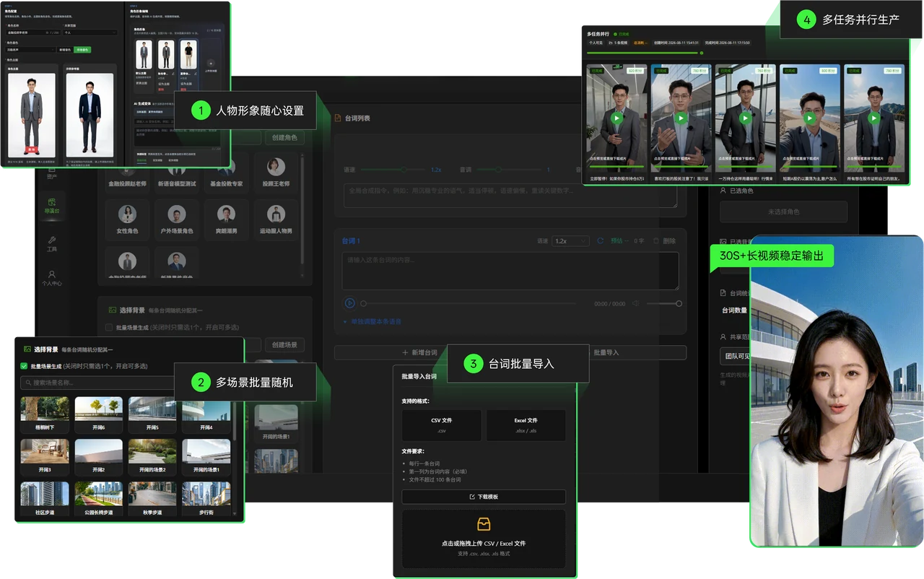Image resolution: width=924 pixels, height=579 pixels.
Task: Play the beach selfie video, labeled 800 积分
Action: [x=809, y=118]
